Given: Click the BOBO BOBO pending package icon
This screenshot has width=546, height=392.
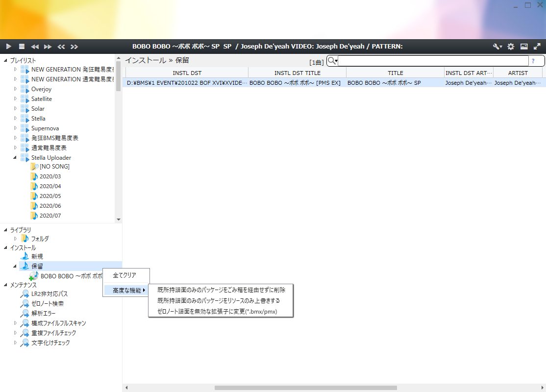Looking at the screenshot, I should tap(34, 276).
